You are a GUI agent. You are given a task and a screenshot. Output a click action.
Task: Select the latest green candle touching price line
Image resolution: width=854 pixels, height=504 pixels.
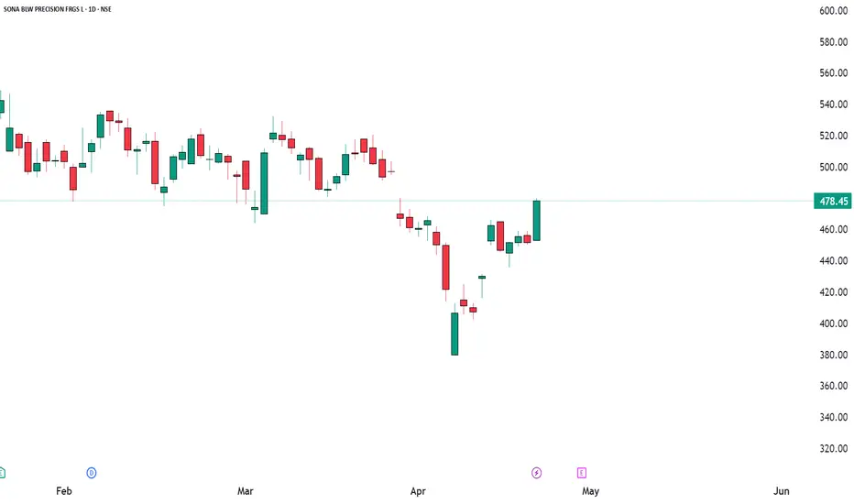[536, 221]
